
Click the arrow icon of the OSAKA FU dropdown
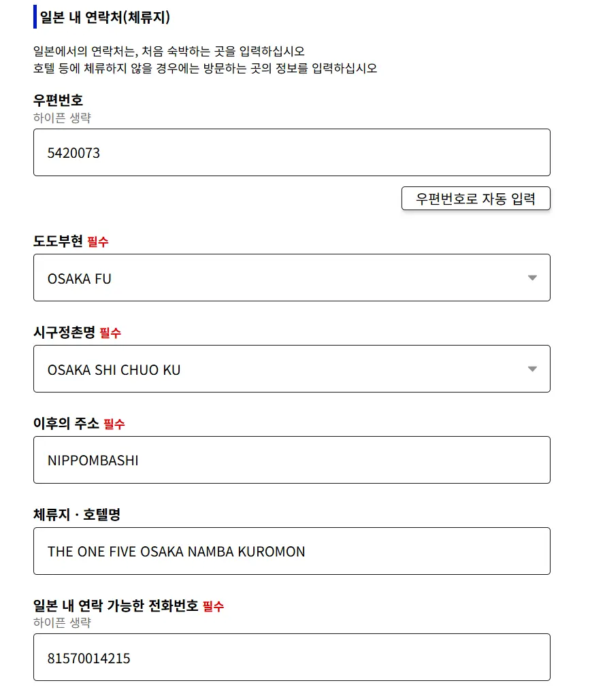(532, 278)
